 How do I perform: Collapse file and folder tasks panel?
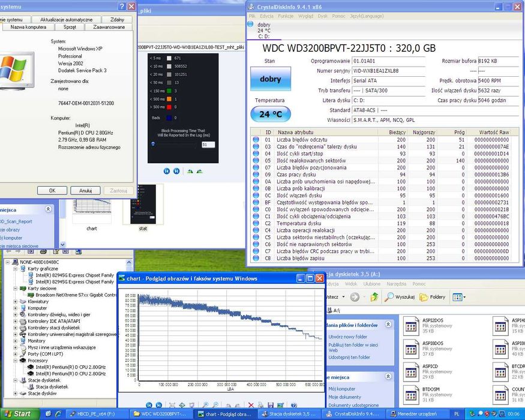(388, 324)
